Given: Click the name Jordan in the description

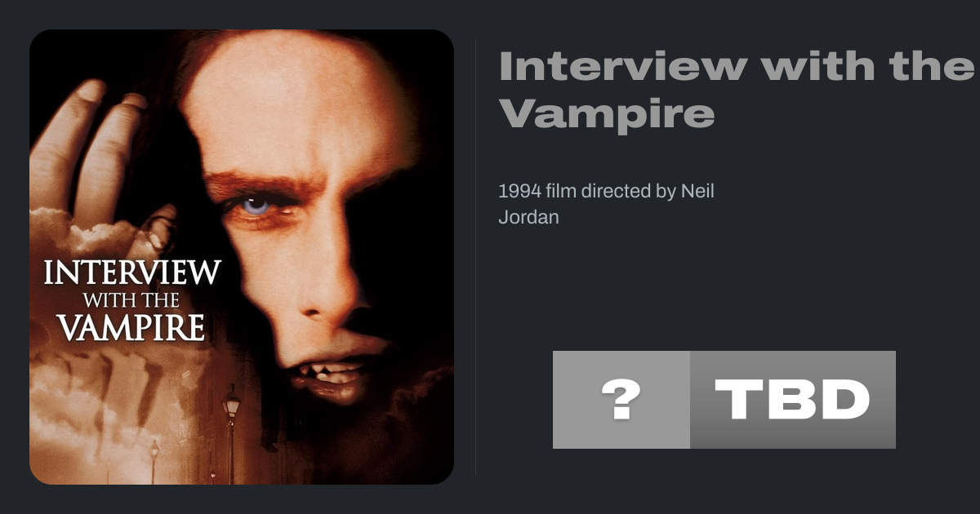Looking at the screenshot, I should 528,218.
